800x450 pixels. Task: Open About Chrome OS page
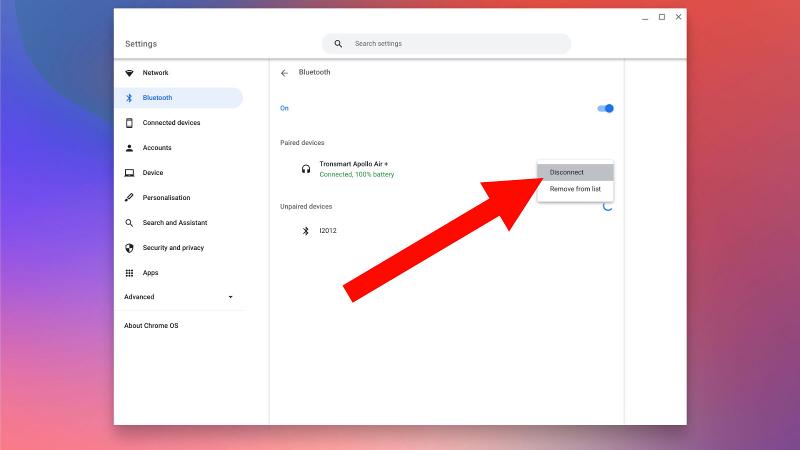151,326
